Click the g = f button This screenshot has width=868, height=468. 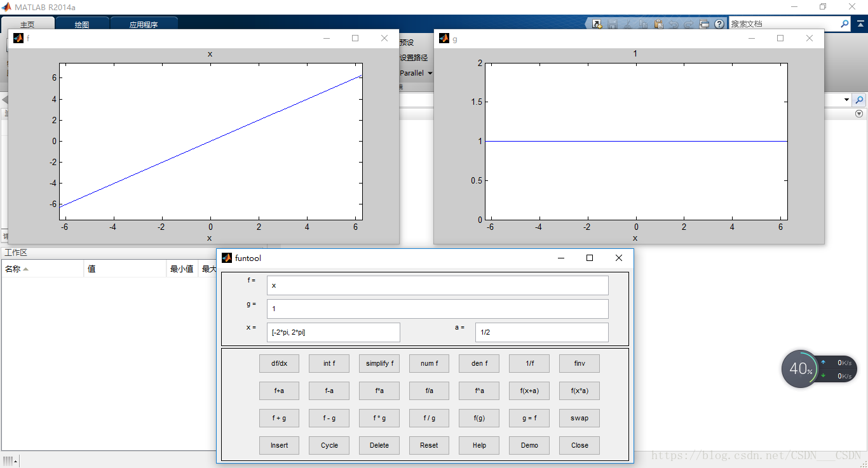529,418
